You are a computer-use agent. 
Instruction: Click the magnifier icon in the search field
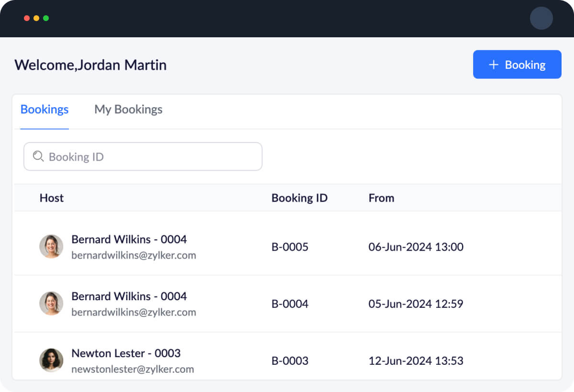tap(38, 156)
